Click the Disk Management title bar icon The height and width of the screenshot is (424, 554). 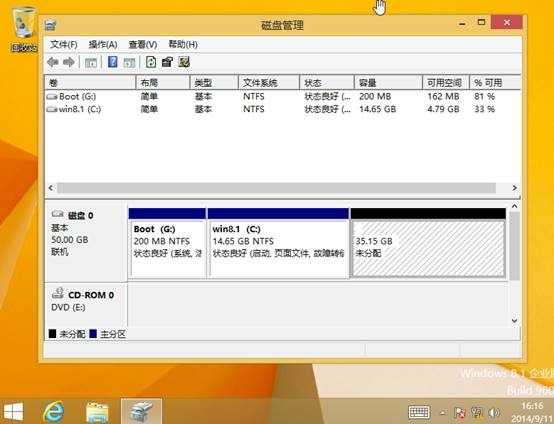51,26
